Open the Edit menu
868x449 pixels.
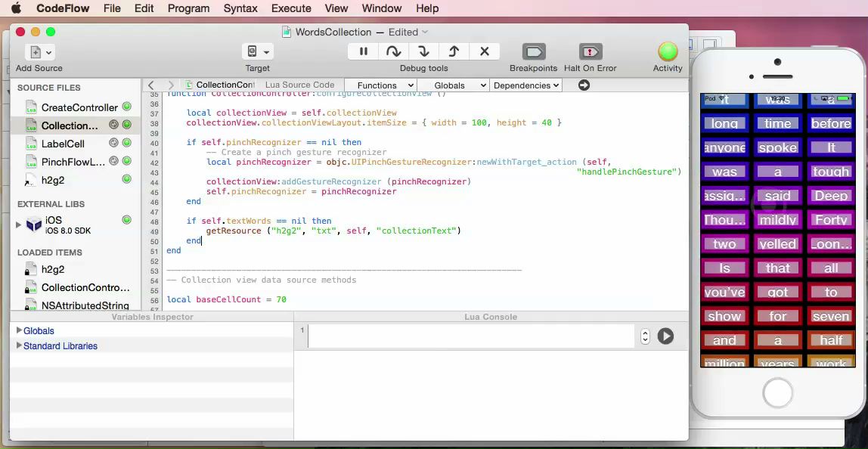[x=144, y=8]
